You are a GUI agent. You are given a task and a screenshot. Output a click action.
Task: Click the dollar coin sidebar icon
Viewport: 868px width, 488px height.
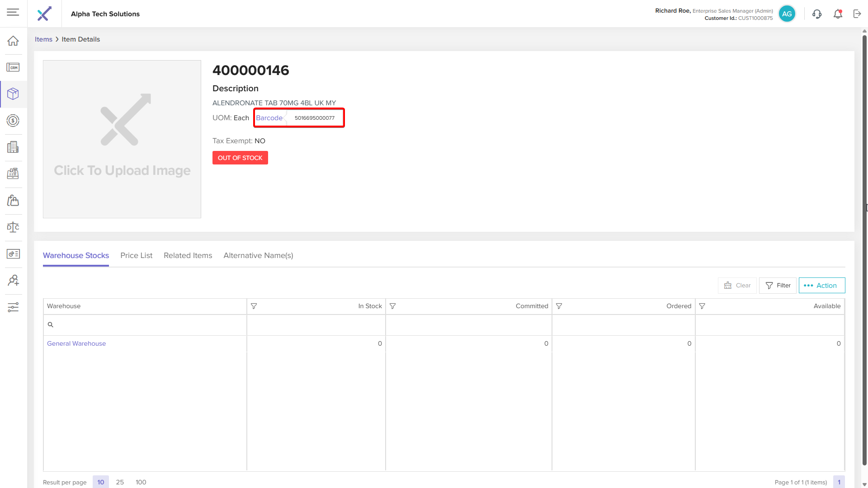13,121
